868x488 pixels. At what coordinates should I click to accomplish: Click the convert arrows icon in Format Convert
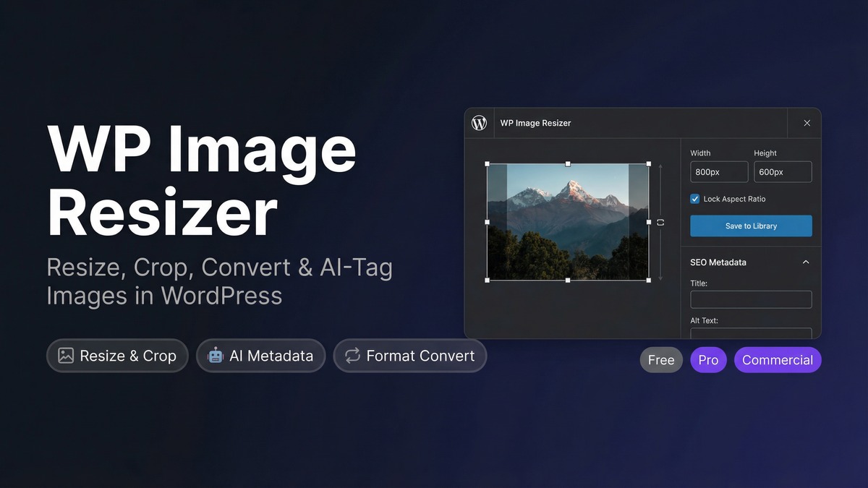pos(352,356)
